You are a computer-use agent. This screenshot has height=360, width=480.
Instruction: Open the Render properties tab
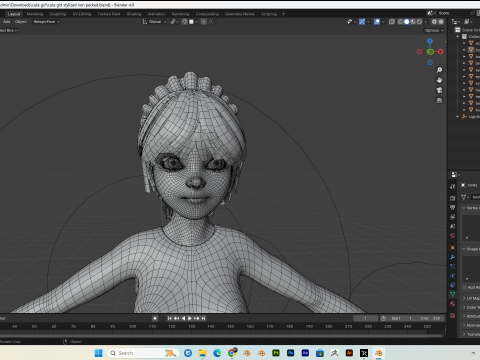pyautogui.click(x=452, y=198)
